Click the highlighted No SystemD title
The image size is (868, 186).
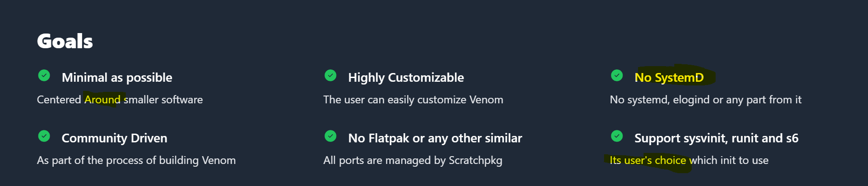[669, 78]
